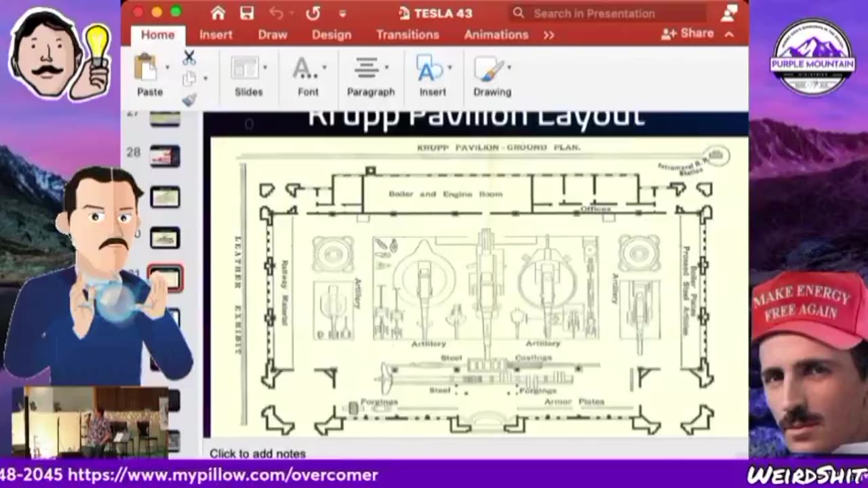Expand the Font group dropdown arrow

tap(324, 68)
